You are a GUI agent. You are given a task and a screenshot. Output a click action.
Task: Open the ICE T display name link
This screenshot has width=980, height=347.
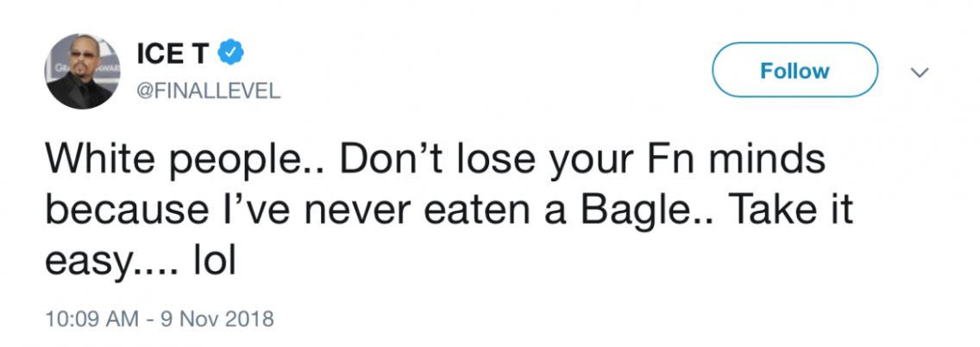[173, 54]
